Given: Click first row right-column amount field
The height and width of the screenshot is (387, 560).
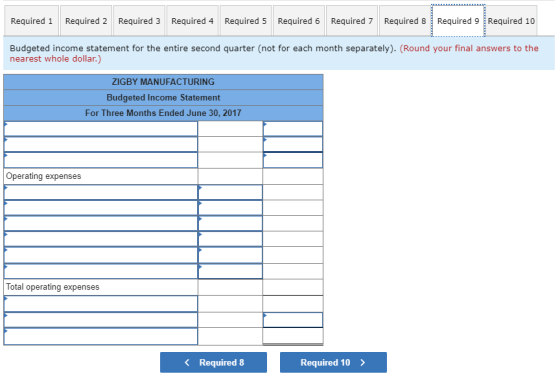Looking at the screenshot, I should (293, 129).
